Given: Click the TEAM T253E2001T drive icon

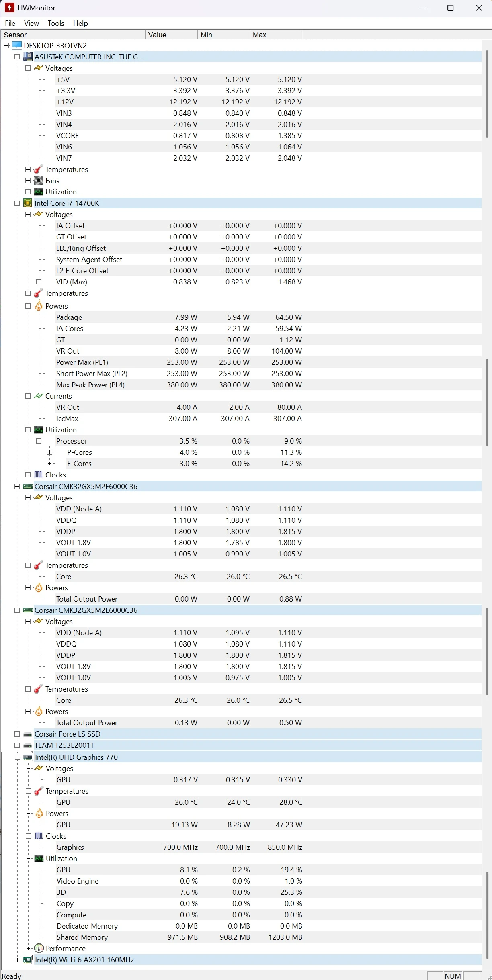Looking at the screenshot, I should click(28, 745).
